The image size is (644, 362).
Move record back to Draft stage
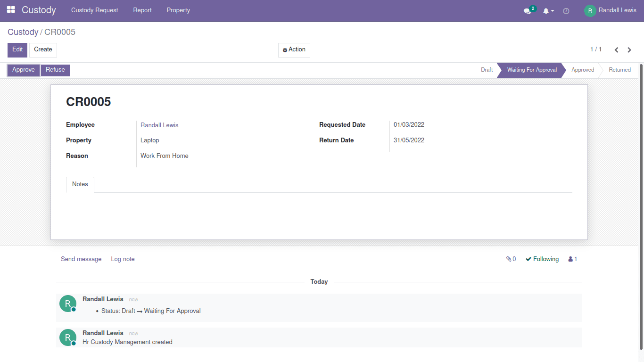(x=487, y=70)
